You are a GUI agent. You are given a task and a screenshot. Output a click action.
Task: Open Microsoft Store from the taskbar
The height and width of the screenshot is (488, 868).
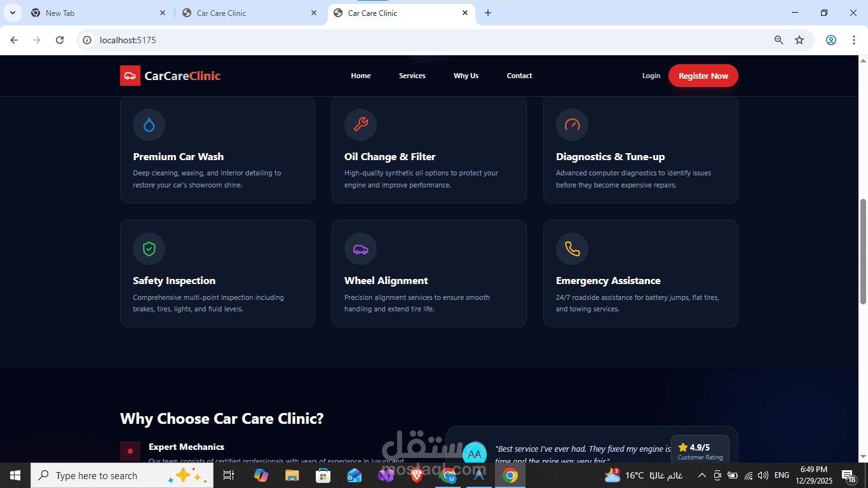coord(323,475)
